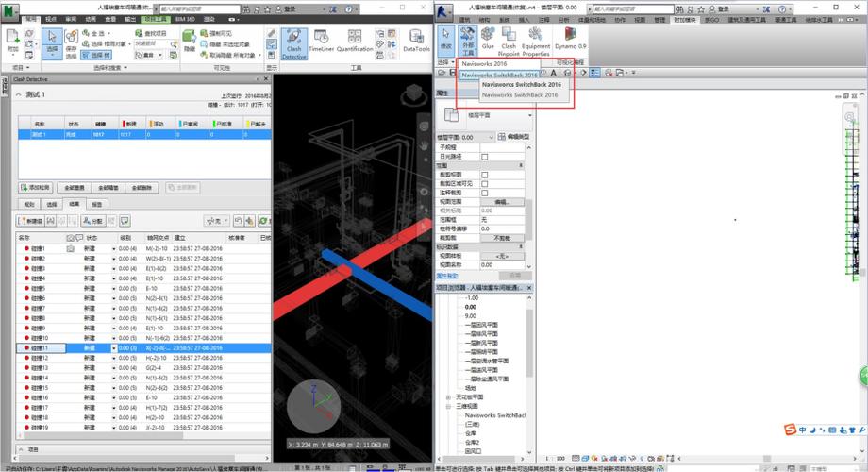
Task: Click the comment bubble icon in clash results toolbar
Action: (125, 221)
